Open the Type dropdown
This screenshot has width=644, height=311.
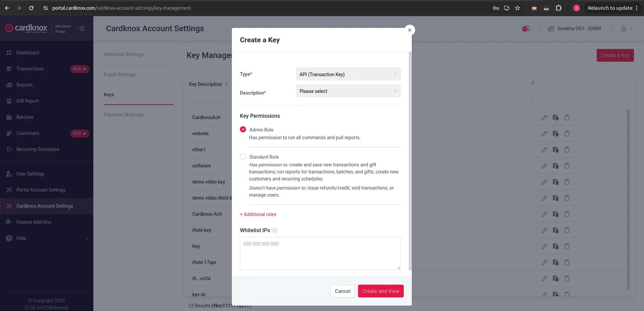pos(348,74)
